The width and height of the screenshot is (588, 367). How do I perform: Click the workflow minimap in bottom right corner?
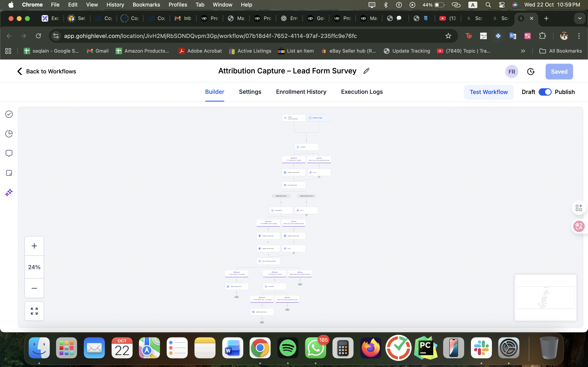coord(546,297)
